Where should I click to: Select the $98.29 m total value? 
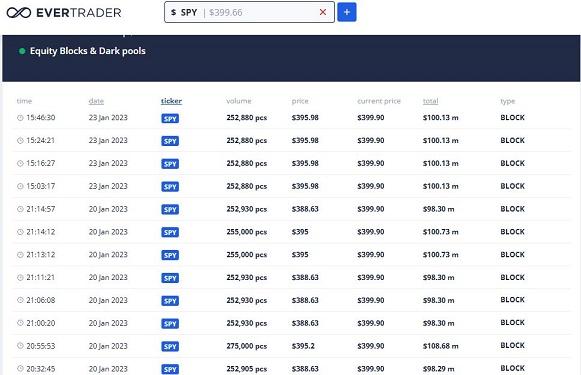(x=439, y=369)
